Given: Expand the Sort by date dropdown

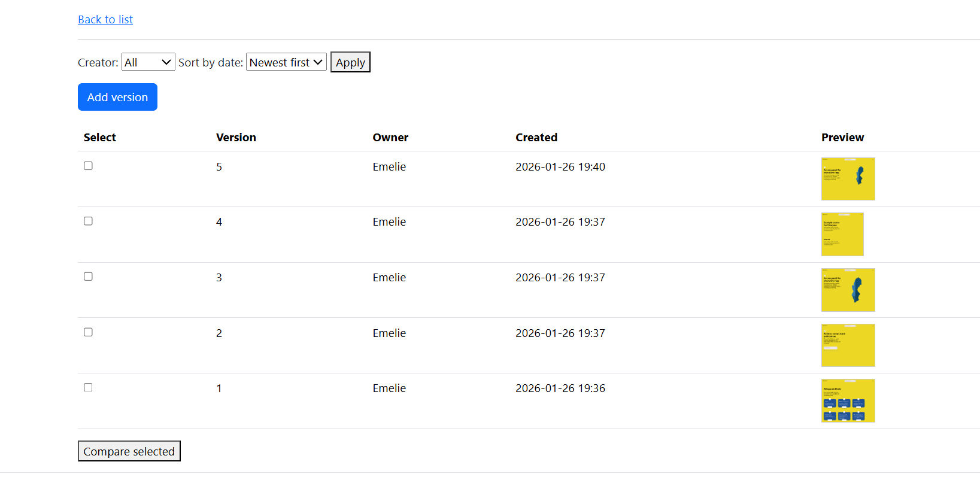Looking at the screenshot, I should coord(286,62).
